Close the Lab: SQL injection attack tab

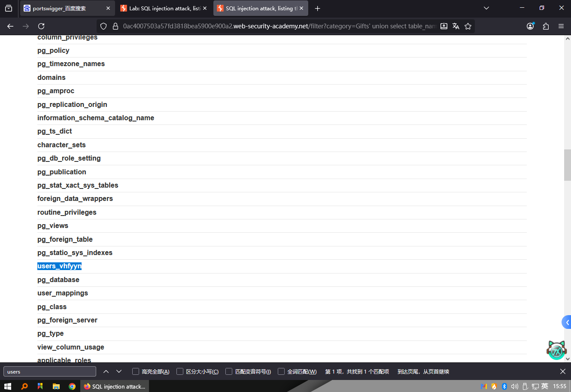205,8
